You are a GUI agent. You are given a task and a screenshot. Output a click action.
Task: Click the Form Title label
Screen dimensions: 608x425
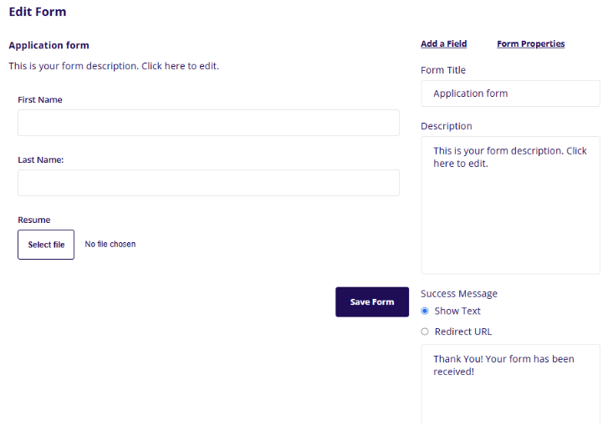[443, 70]
